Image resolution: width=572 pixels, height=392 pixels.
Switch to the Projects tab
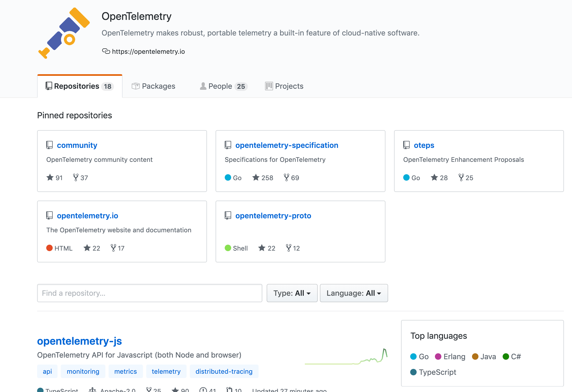[284, 86]
